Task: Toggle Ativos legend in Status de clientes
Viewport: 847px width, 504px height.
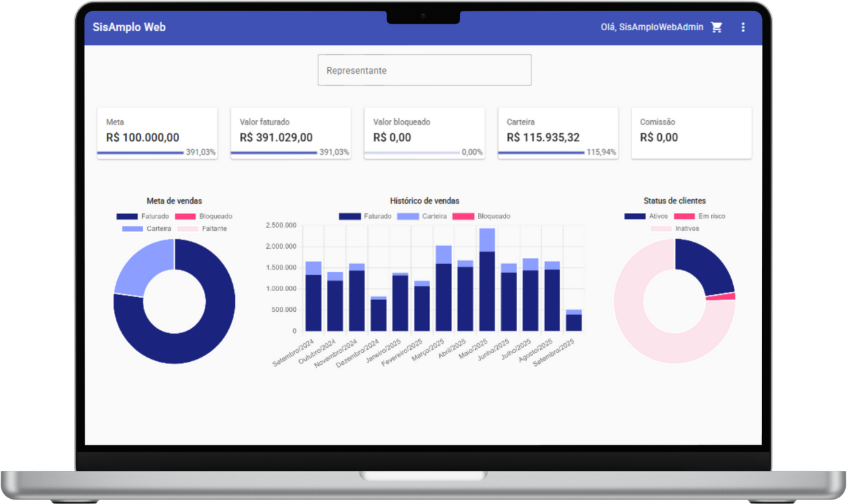Action: [646, 217]
